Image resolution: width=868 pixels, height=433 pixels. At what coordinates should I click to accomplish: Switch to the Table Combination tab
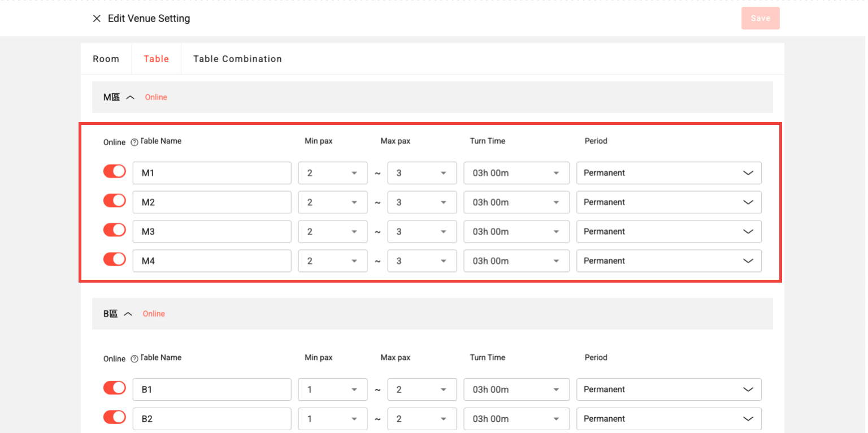tap(237, 59)
